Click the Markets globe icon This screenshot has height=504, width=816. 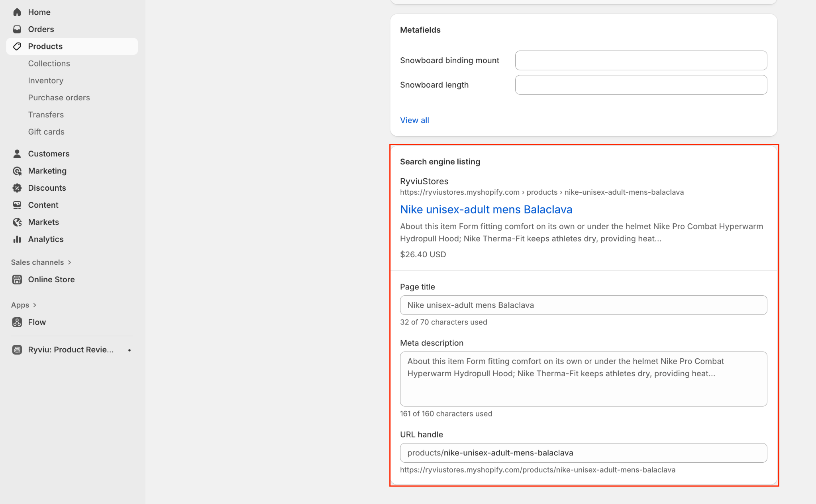coord(17,222)
